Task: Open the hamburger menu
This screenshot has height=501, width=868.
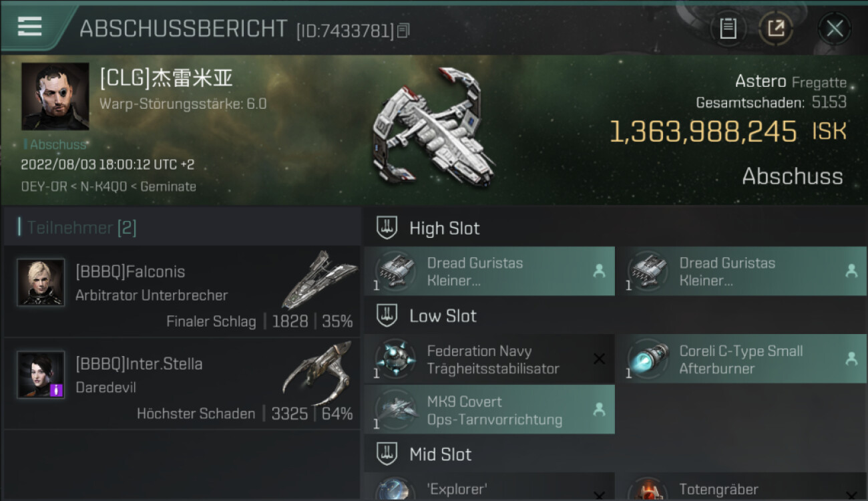Action: pyautogui.click(x=29, y=26)
